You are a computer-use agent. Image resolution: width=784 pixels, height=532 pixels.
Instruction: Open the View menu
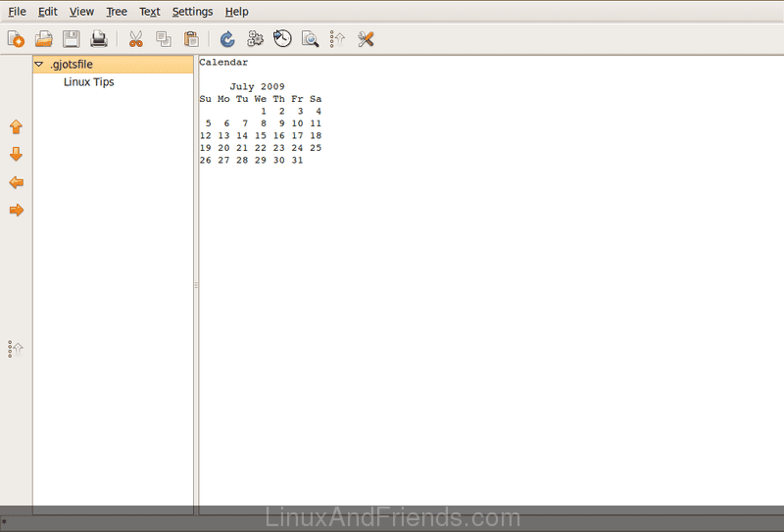(81, 12)
